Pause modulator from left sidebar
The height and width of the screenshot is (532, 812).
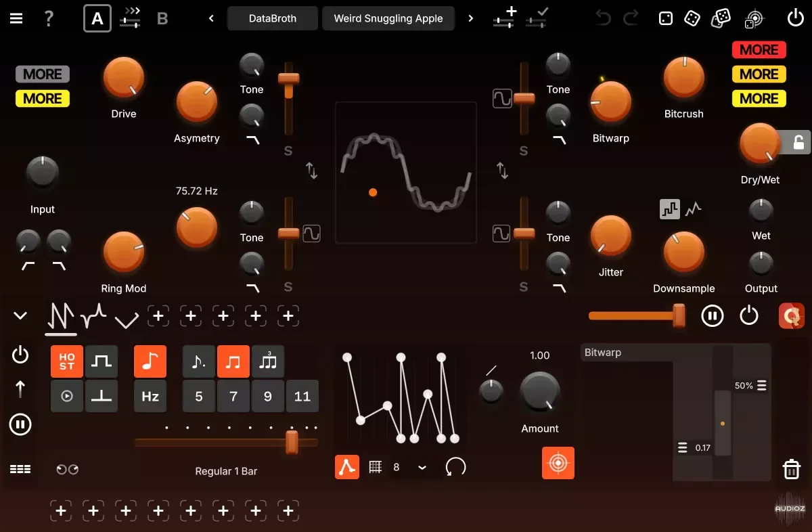click(20, 425)
